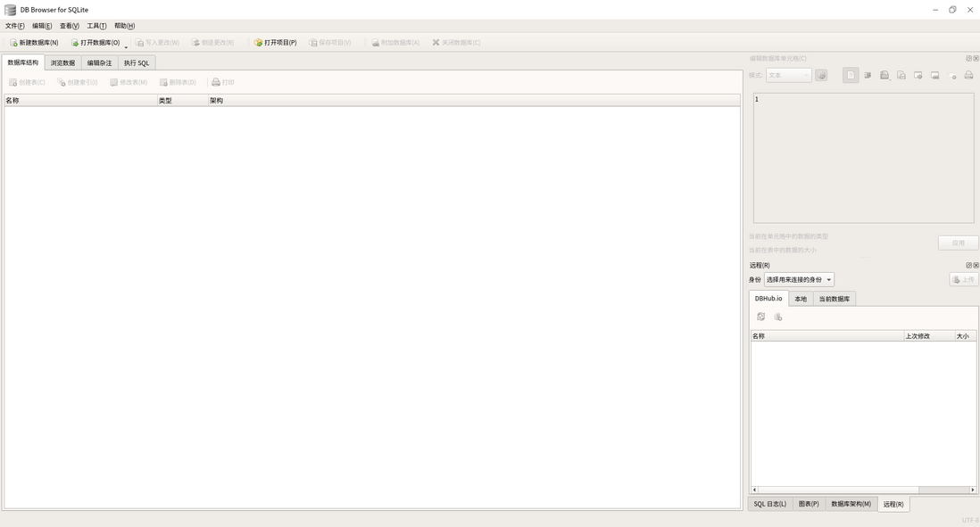Click the Save Project (保存项目) toolbar button
This screenshot has height=527, width=980.
click(330, 43)
